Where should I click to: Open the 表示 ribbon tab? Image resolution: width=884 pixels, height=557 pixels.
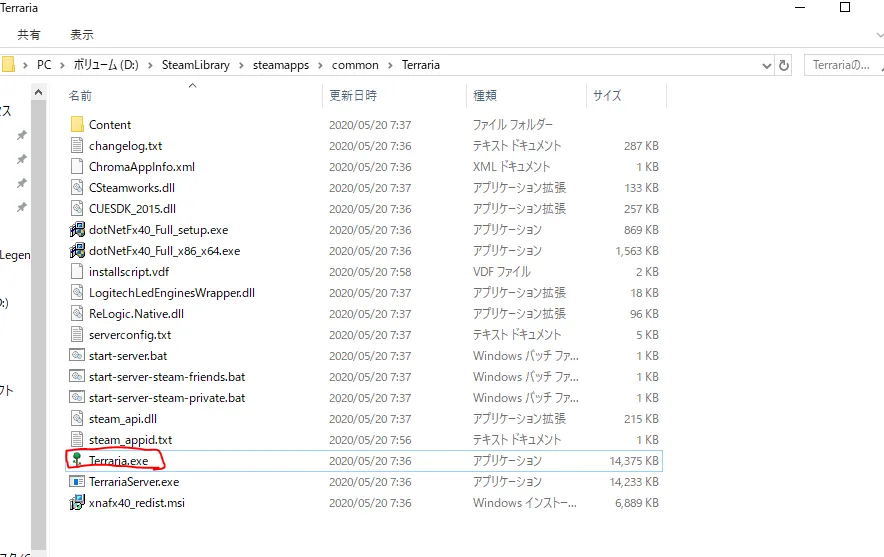pyautogui.click(x=82, y=35)
